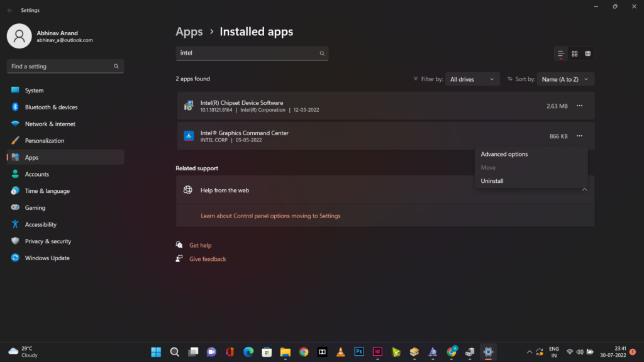Click the Apps breadcrumb link

(x=189, y=31)
